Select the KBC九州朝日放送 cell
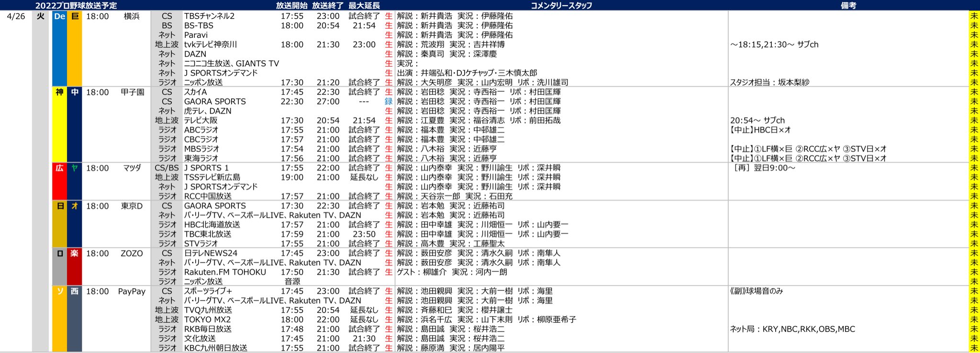The height and width of the screenshot is (353, 980). [x=216, y=348]
